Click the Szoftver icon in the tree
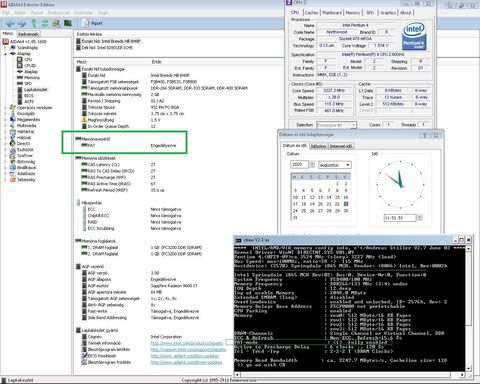The width and height of the screenshot is (480, 384). (x=13, y=156)
